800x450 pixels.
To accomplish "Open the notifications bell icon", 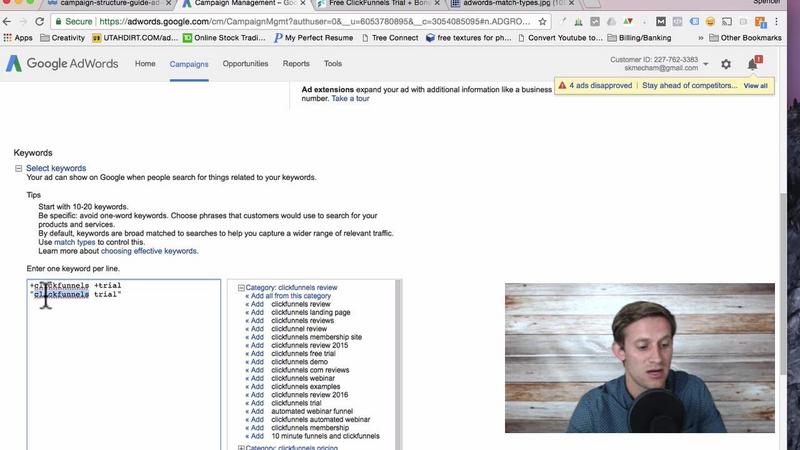I will (753, 64).
